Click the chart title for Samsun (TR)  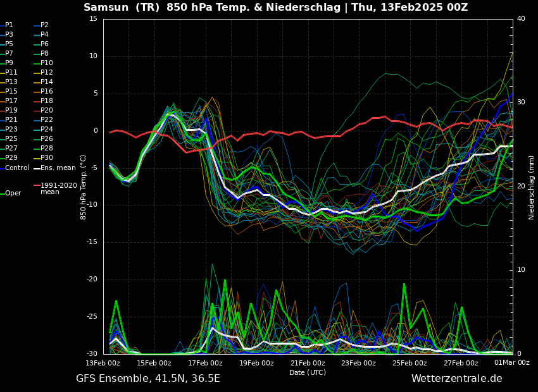coord(276,7)
